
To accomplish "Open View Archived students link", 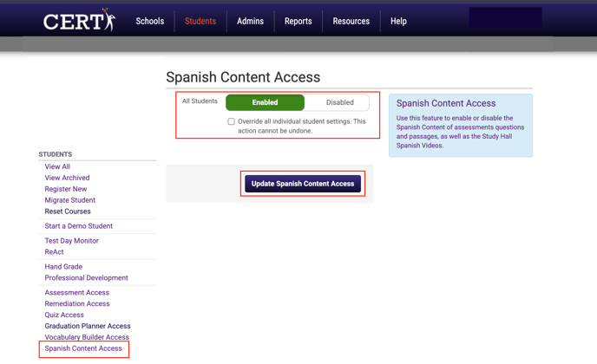I will pos(67,178).
